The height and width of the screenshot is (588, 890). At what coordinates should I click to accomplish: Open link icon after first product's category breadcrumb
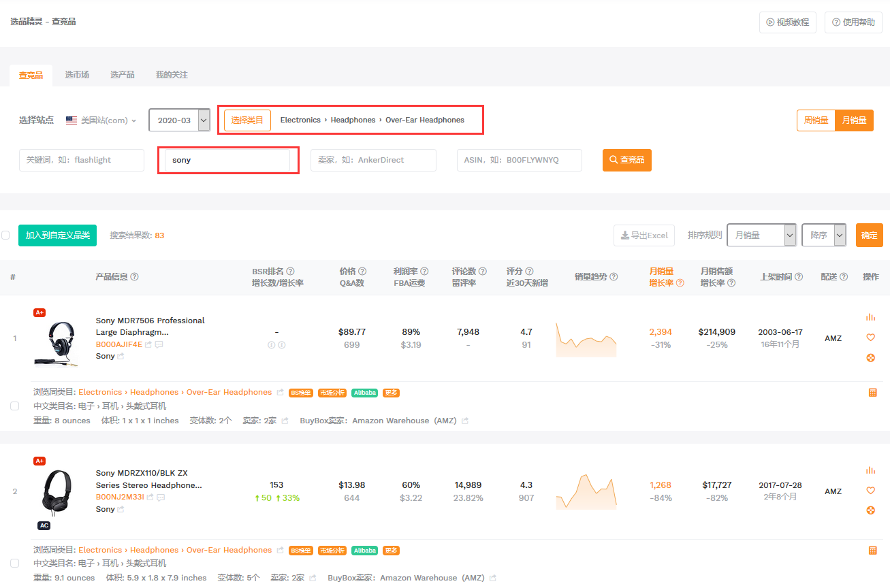coord(279,392)
